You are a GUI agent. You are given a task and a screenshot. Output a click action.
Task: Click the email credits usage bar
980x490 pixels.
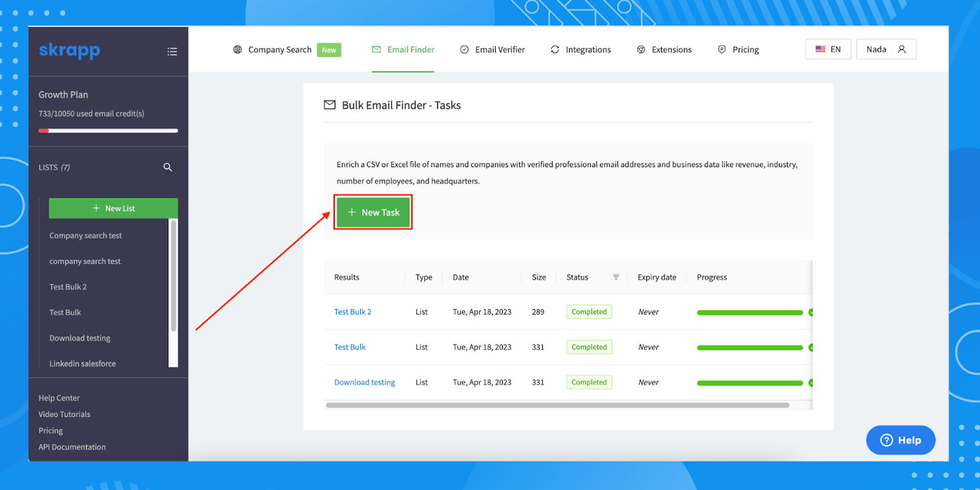tap(108, 131)
